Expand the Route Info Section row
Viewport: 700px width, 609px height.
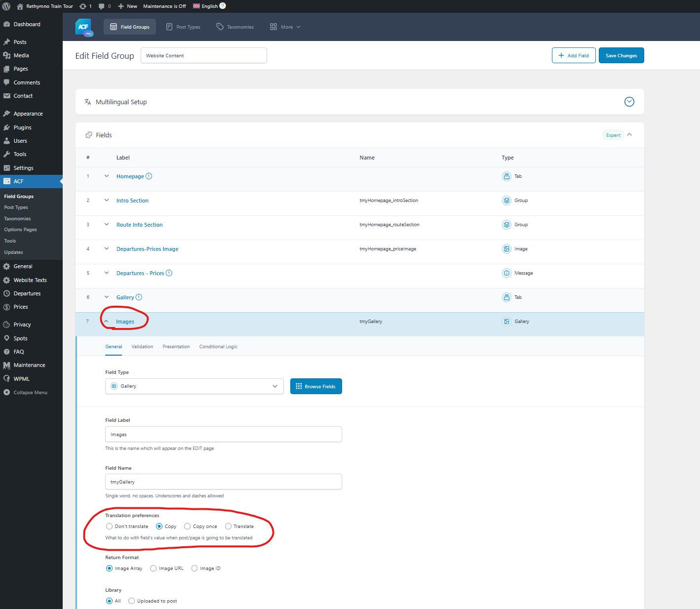pos(107,224)
